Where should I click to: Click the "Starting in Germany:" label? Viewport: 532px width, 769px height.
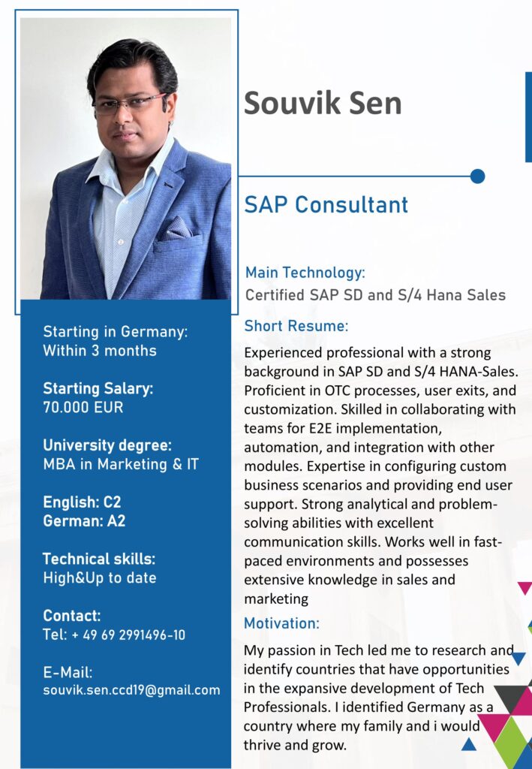[x=115, y=331]
